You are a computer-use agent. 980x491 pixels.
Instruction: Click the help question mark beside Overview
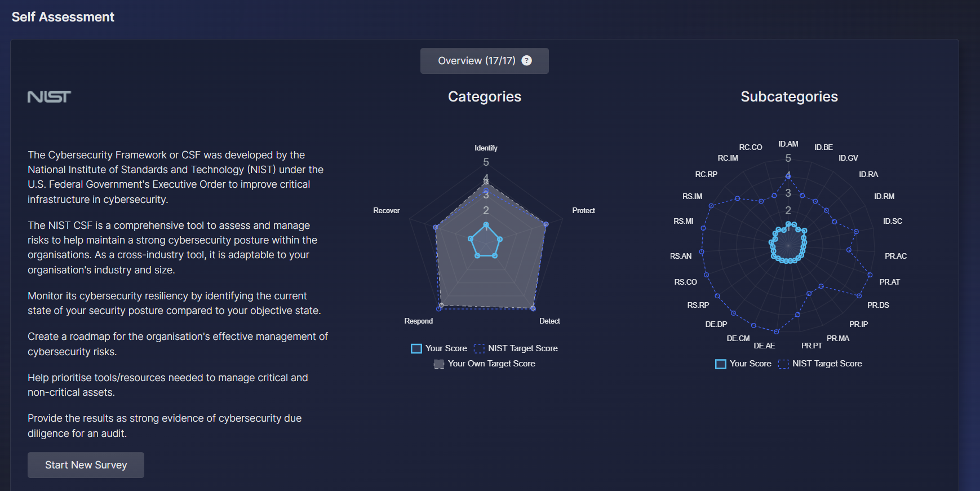(526, 60)
